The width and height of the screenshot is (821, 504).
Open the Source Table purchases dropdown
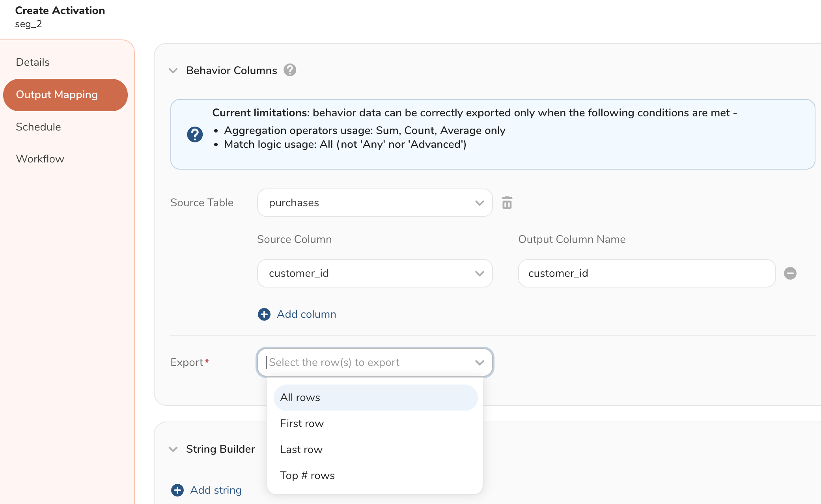(x=375, y=203)
